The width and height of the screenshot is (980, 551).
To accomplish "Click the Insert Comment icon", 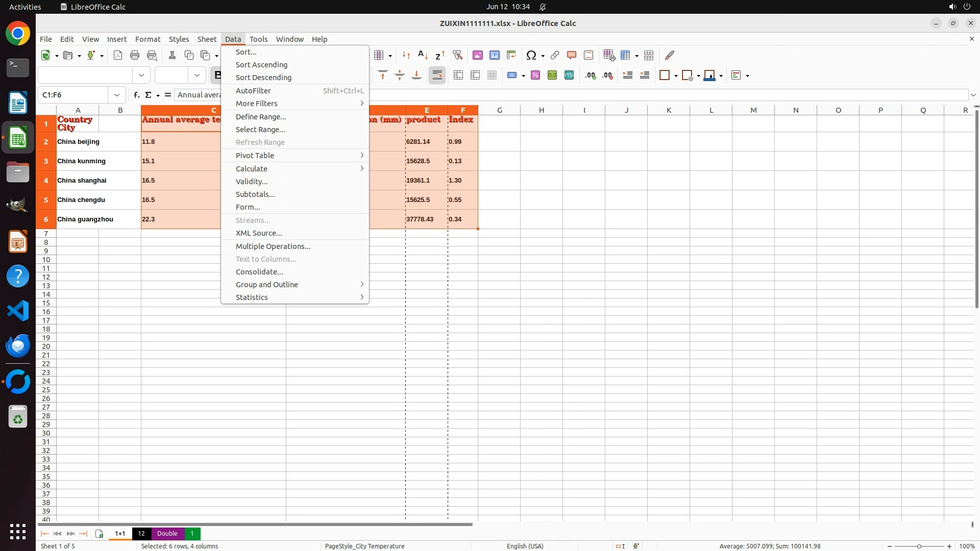I will click(572, 55).
